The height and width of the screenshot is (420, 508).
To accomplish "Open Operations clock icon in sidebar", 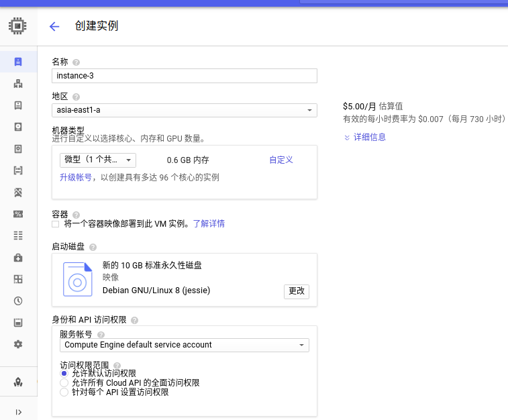I will pyautogui.click(x=18, y=301).
